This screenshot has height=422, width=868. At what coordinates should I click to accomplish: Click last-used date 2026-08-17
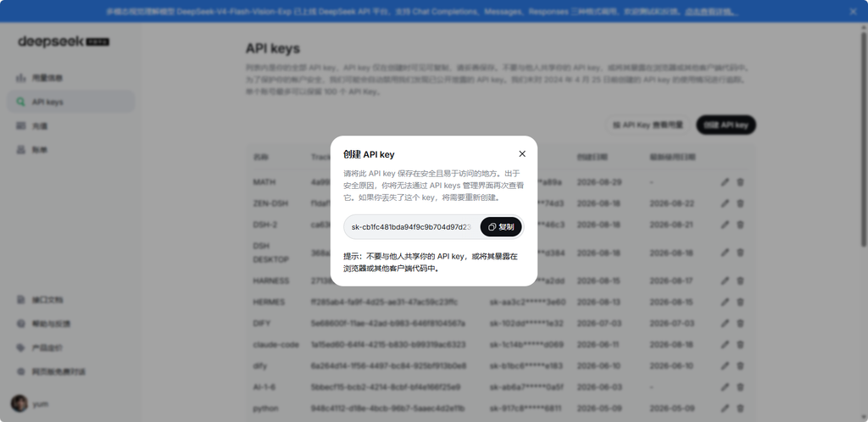click(x=671, y=281)
